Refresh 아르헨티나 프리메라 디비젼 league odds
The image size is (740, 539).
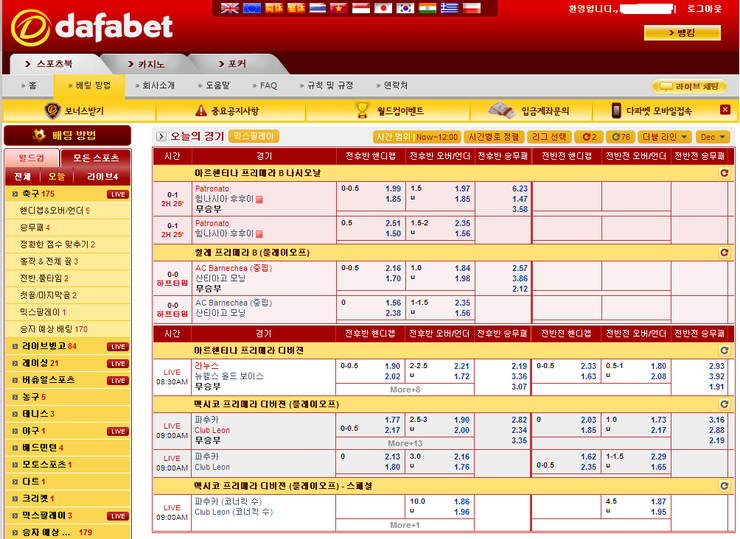724,351
